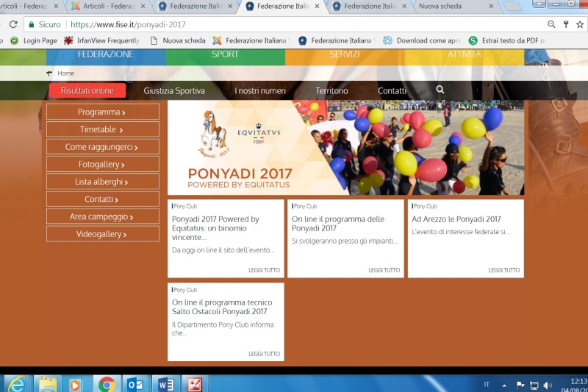The height and width of the screenshot is (392, 588).
Task: Click LEGGI TUTTO under Salto Ostacoli article
Action: pos(264,354)
